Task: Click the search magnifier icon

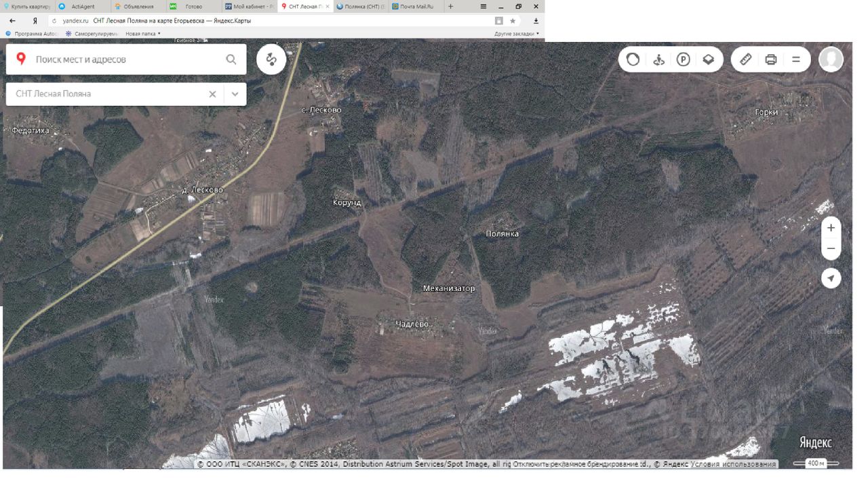Action: click(231, 60)
